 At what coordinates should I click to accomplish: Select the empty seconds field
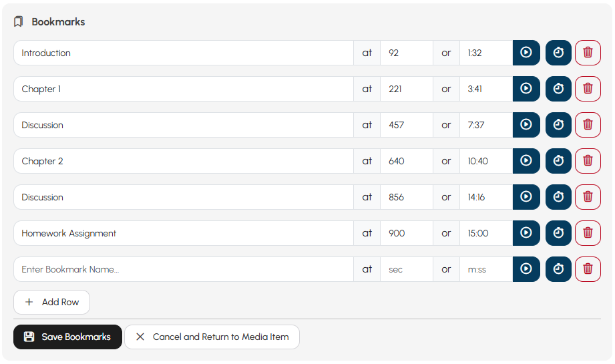[407, 269]
